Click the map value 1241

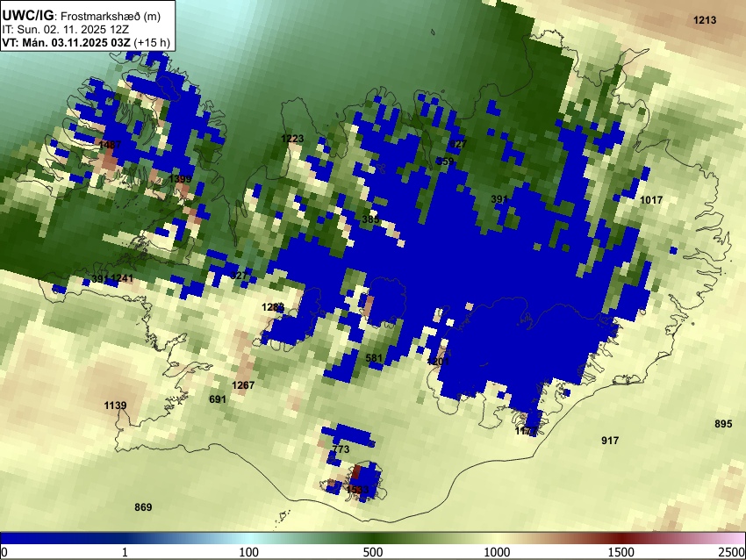pyautogui.click(x=122, y=278)
